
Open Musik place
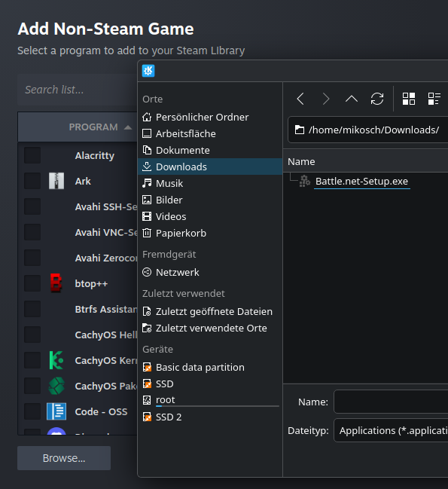210,183
